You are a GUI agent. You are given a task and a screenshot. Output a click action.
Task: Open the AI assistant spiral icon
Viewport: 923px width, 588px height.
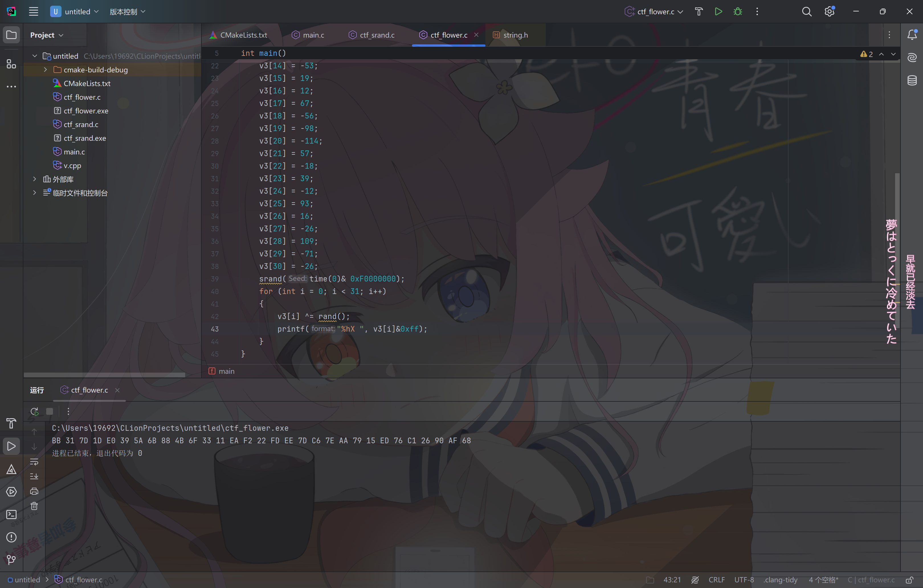click(x=912, y=58)
